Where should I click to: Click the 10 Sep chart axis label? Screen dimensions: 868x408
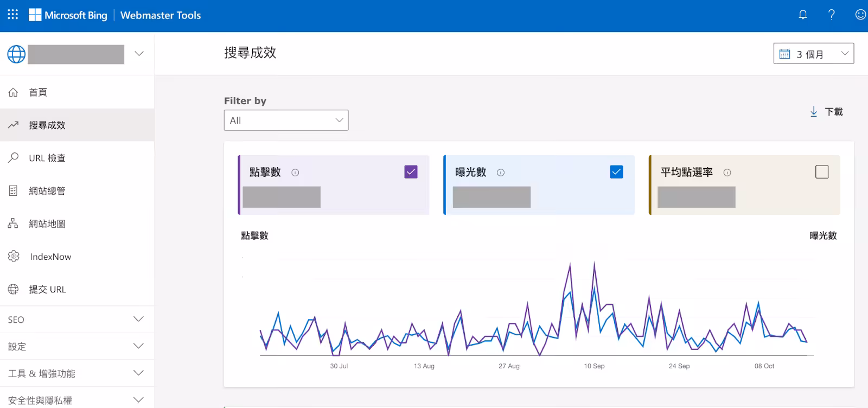(594, 366)
